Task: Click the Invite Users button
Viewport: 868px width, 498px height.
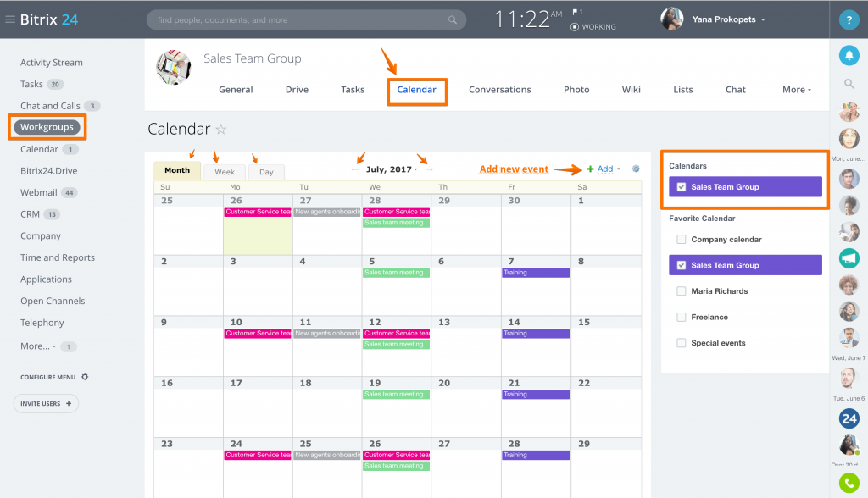Action: (46, 403)
